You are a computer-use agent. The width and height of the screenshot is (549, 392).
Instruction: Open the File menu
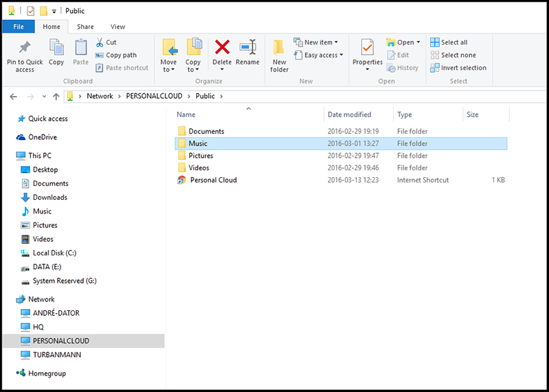coord(19,27)
